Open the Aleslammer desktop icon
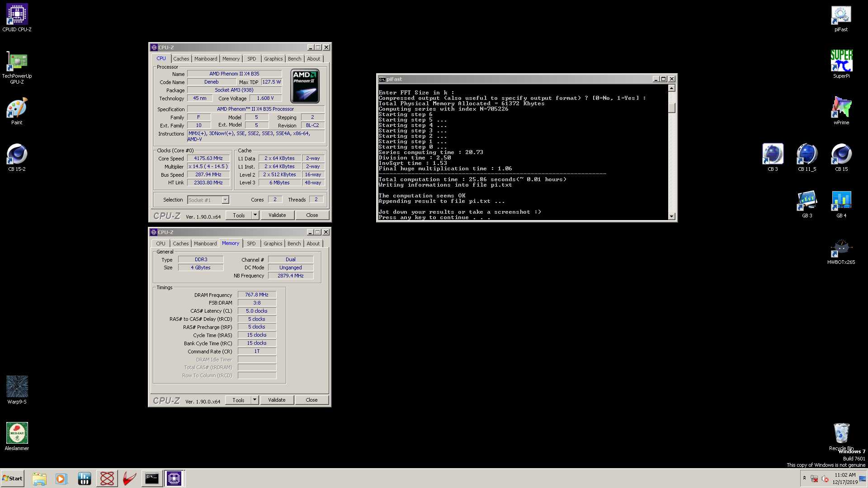This screenshot has width=868, height=488. click(x=17, y=436)
